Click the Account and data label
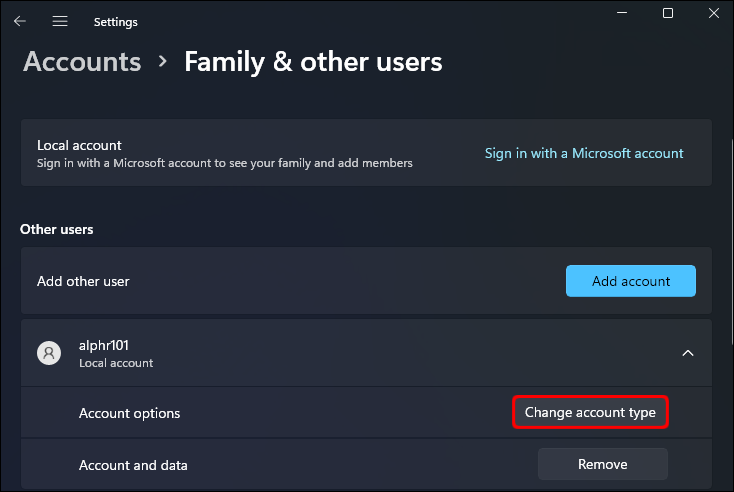Image resolution: width=734 pixels, height=492 pixels. click(x=133, y=465)
